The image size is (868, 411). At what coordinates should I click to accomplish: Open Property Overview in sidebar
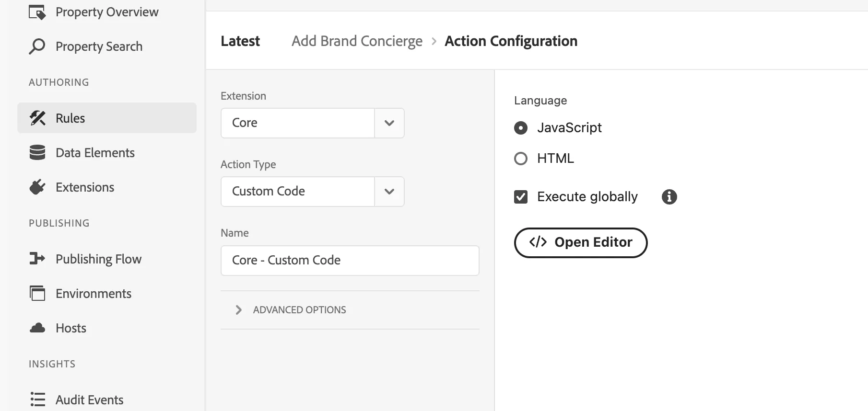[107, 12]
